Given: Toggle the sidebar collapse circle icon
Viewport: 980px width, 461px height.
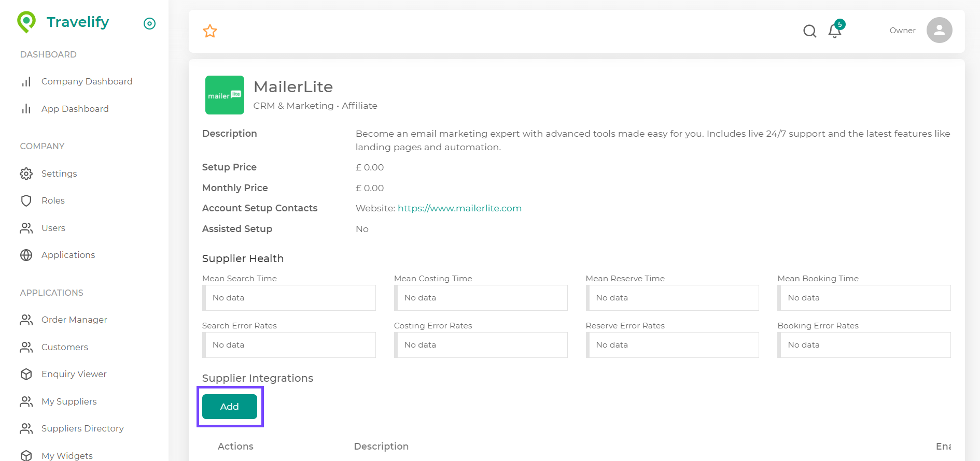Looking at the screenshot, I should (149, 23).
